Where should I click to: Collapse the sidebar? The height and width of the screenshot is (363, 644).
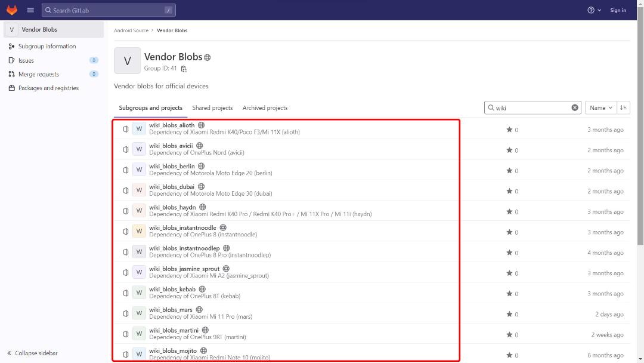point(32,353)
